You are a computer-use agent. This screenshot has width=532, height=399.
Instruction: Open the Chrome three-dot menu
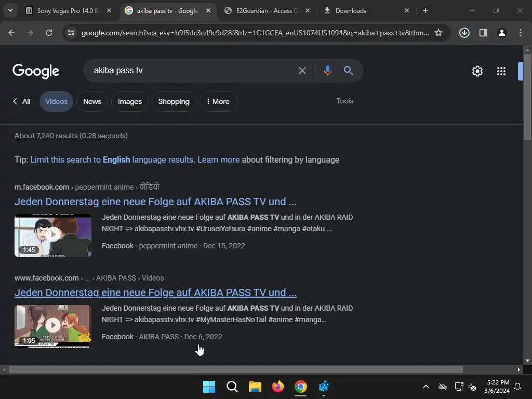pos(521,33)
